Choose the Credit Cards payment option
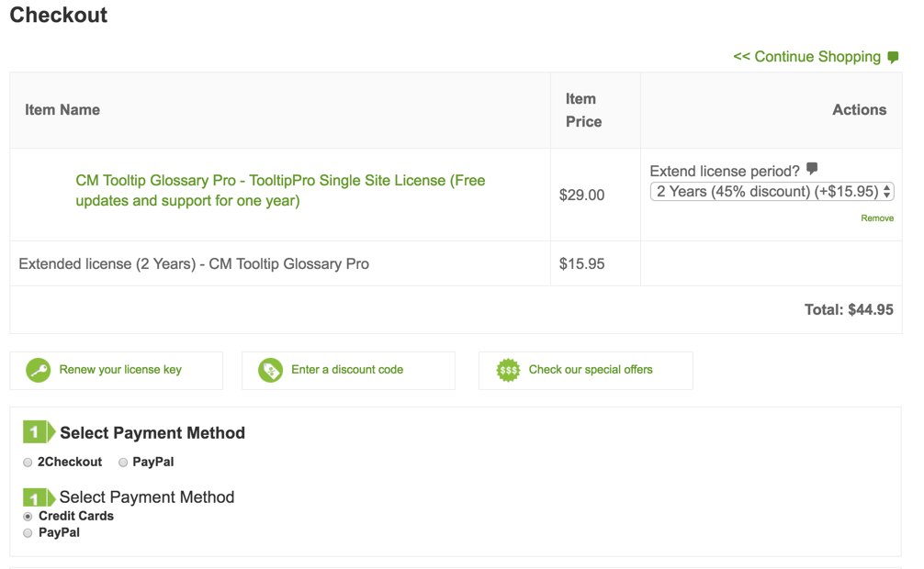The width and height of the screenshot is (924, 569). 28,517
